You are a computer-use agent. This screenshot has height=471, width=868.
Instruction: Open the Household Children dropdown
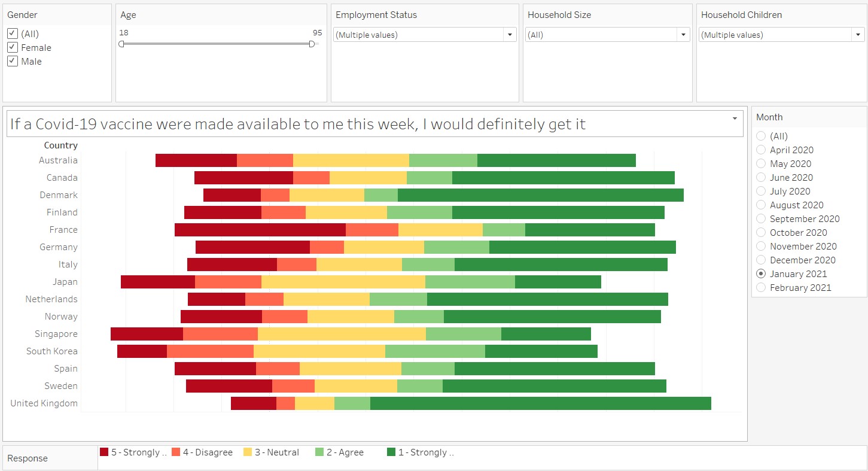click(x=857, y=35)
